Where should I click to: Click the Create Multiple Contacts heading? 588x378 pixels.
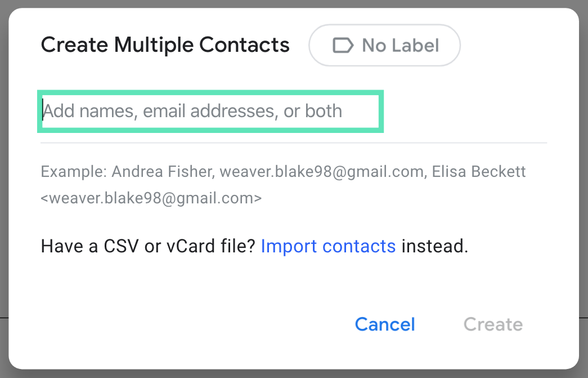coord(165,45)
